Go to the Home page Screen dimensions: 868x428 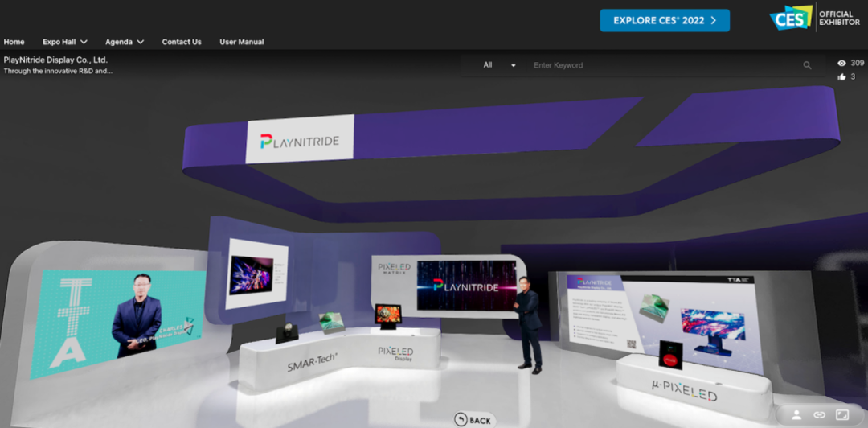coord(14,42)
